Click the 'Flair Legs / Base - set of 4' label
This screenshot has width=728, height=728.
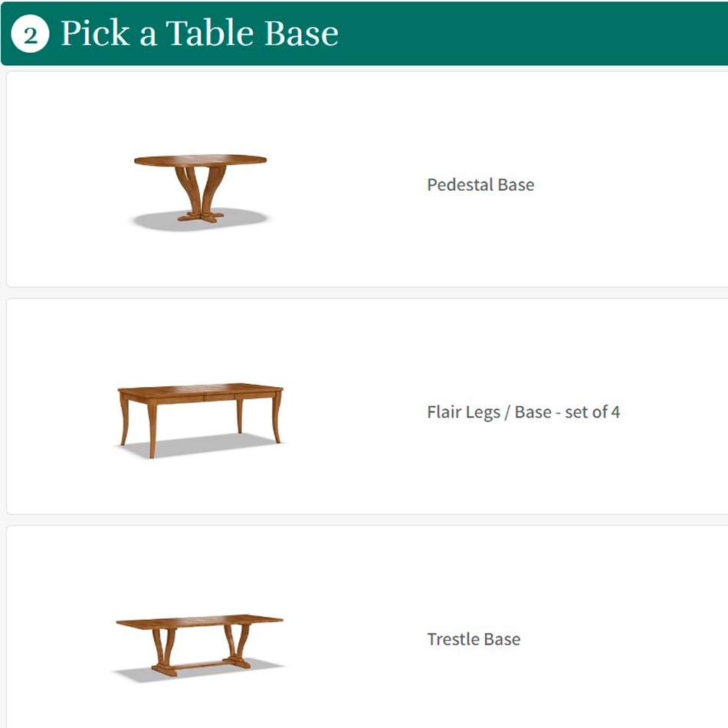pos(524,412)
